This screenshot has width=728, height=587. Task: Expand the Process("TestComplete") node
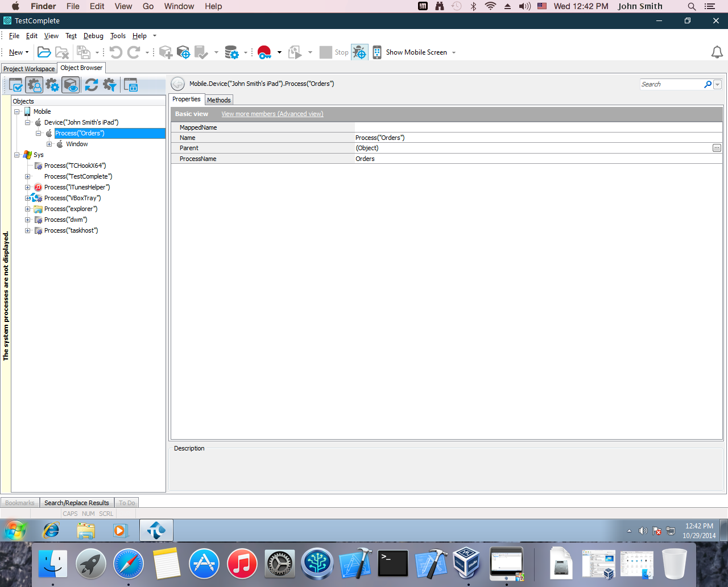click(x=27, y=176)
